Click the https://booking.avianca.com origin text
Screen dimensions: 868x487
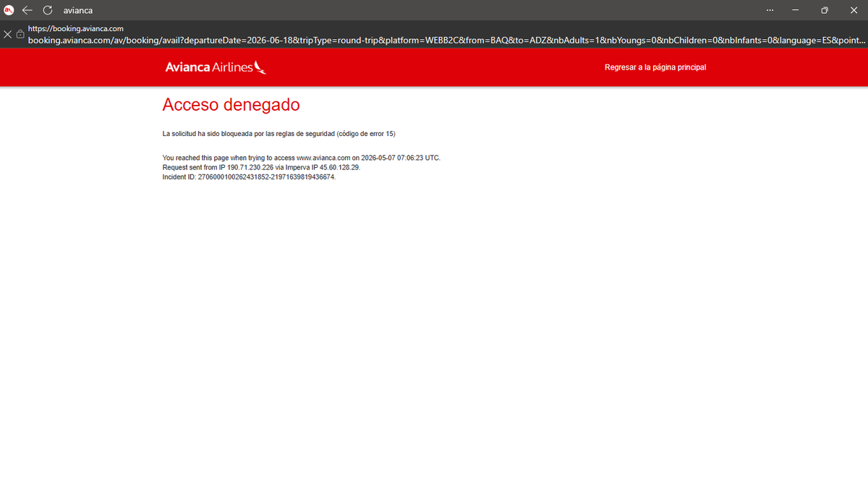75,29
